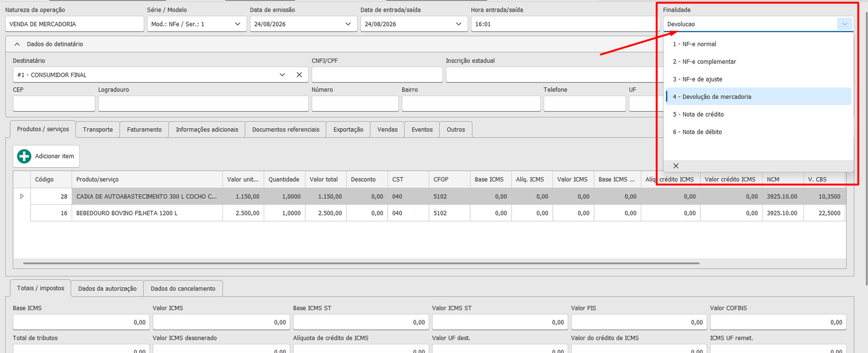Toggle the Finalidade dropdown arrow

coord(844,24)
